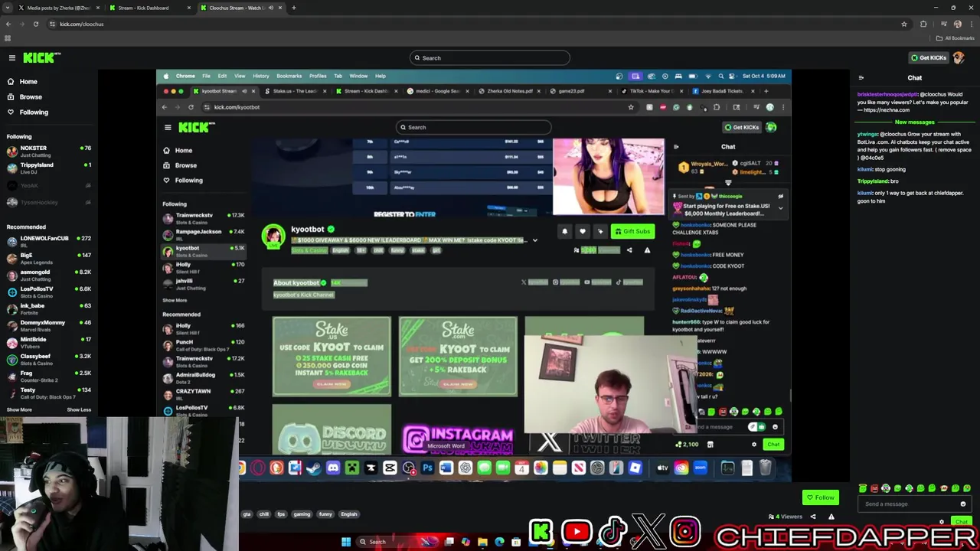This screenshot has width=980, height=551.
Task: Open the outer Kick profile avatar menu
Action: pyautogui.click(x=959, y=57)
